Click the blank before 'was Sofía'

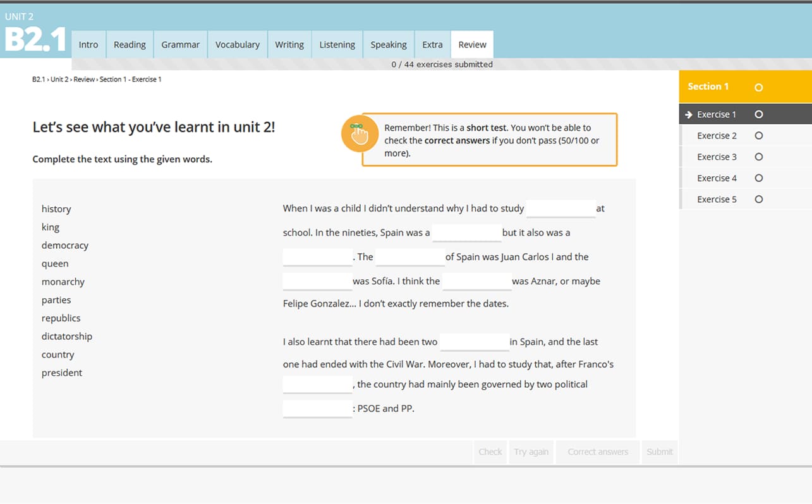pyautogui.click(x=317, y=281)
